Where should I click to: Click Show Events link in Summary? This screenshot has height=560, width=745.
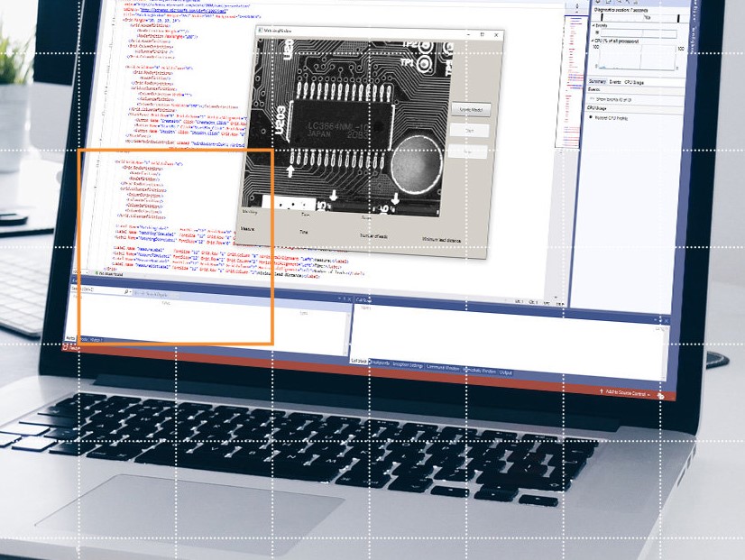[x=613, y=98]
